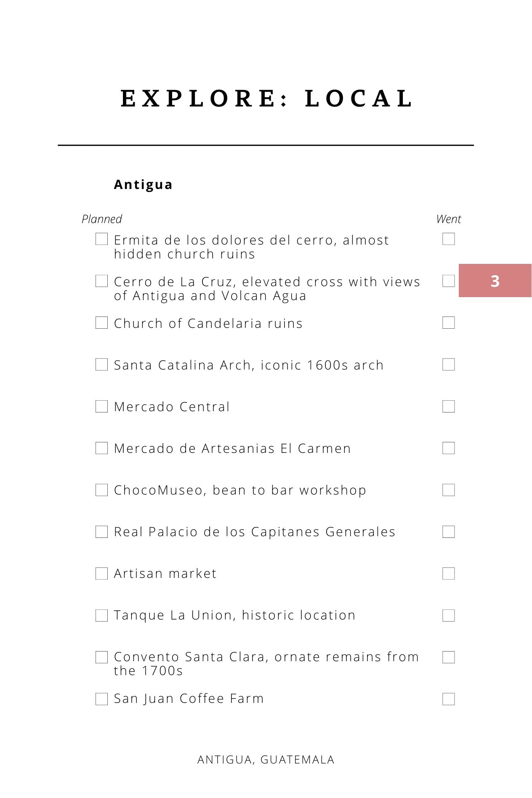Viewport: 532px width, 798px height.
Task: Mark Church of Candelaria ruins as planned
Action: coord(101,323)
